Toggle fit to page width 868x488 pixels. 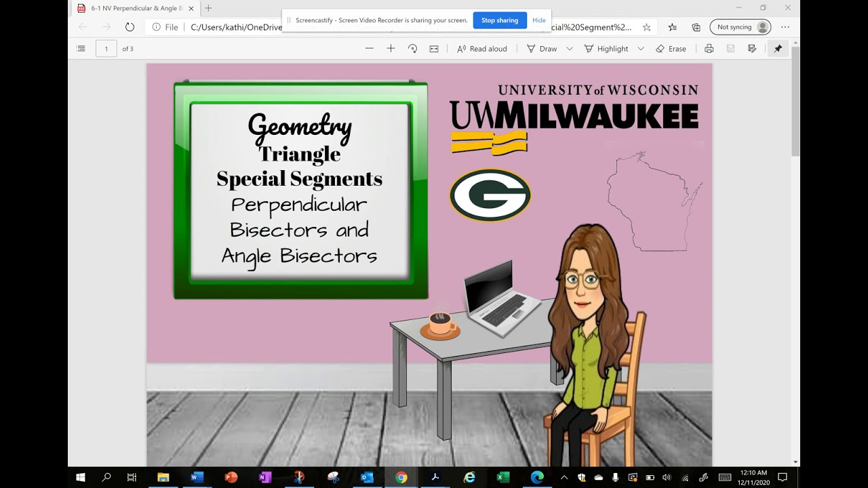(x=434, y=49)
